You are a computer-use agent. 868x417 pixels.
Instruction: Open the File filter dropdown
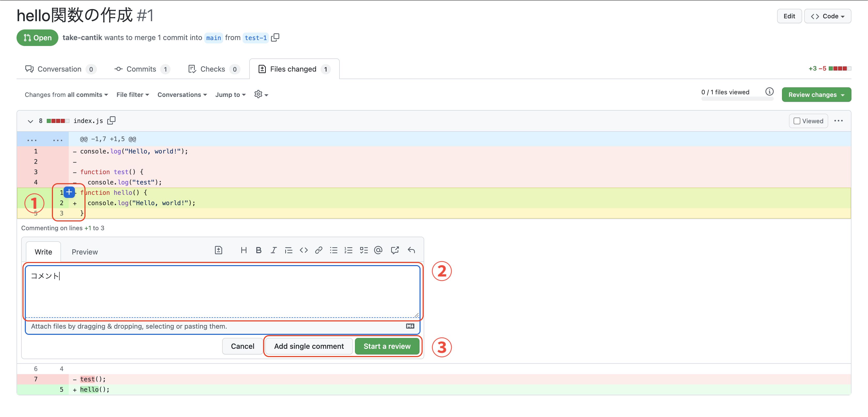pyautogui.click(x=133, y=95)
